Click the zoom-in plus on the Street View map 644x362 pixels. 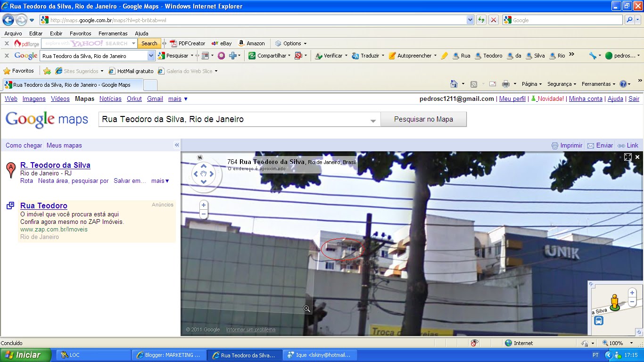[x=203, y=205]
